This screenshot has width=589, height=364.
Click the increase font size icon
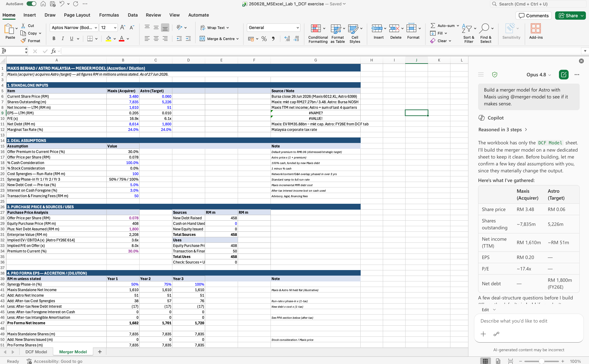point(123,27)
